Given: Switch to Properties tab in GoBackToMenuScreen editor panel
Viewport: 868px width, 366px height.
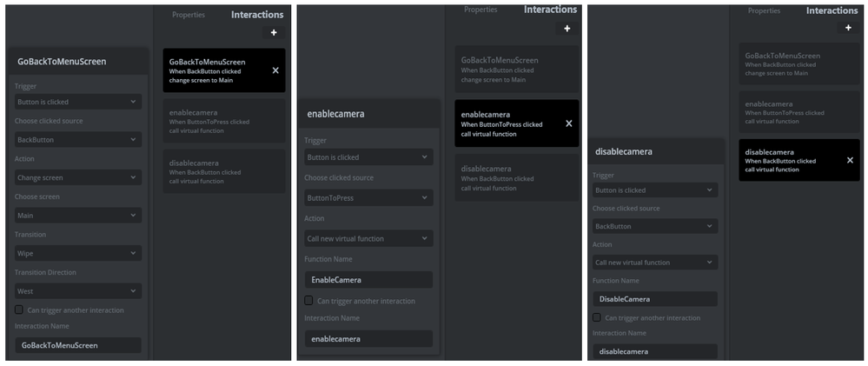Looking at the screenshot, I should click(189, 15).
